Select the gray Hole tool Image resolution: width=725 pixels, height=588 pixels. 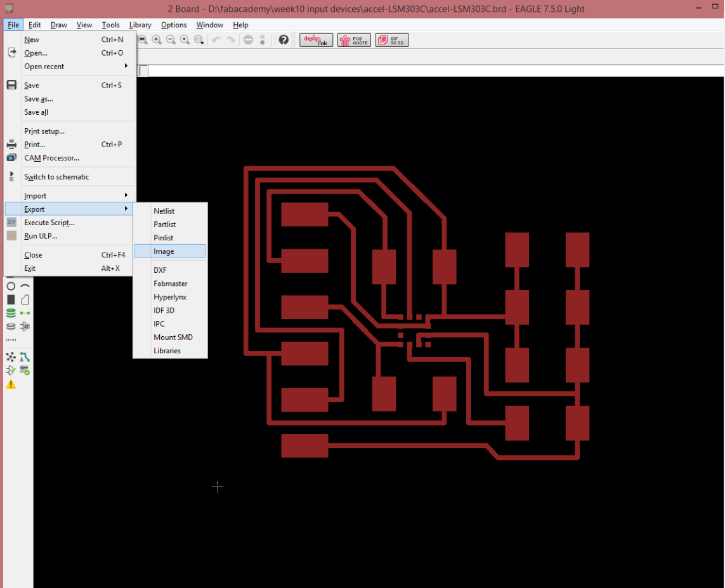[11, 327]
